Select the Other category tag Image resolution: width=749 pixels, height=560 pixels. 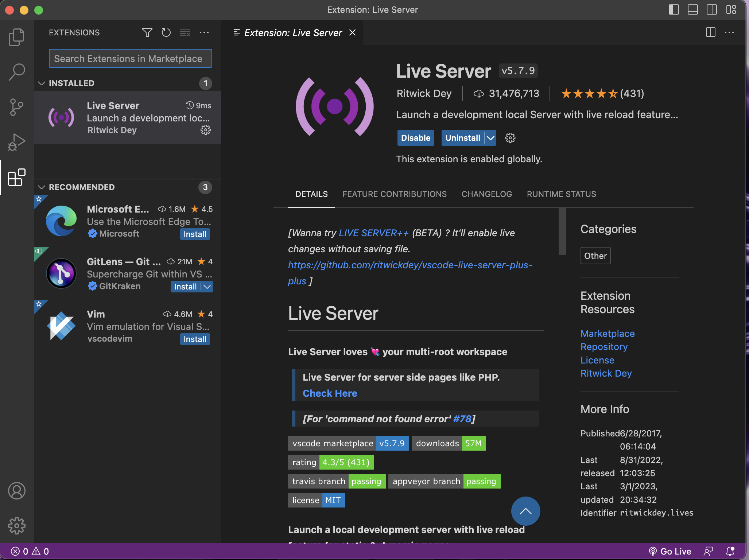595,256
